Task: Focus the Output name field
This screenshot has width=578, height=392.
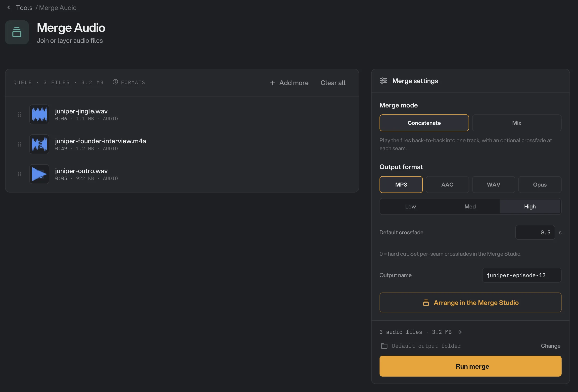Action: pyautogui.click(x=522, y=275)
